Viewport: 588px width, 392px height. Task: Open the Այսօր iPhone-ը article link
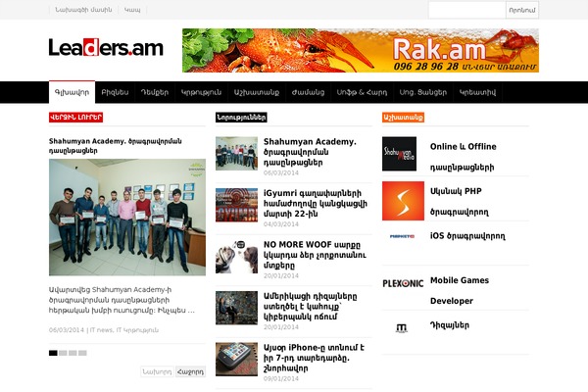(x=314, y=358)
